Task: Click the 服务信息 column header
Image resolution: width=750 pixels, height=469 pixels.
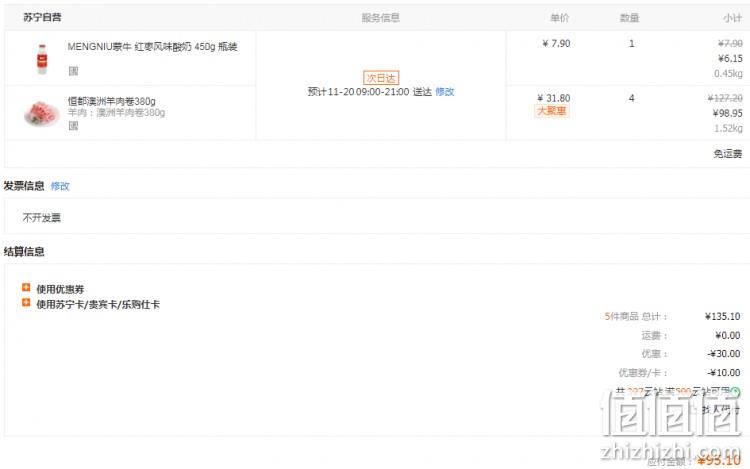Action: pyautogui.click(x=380, y=18)
